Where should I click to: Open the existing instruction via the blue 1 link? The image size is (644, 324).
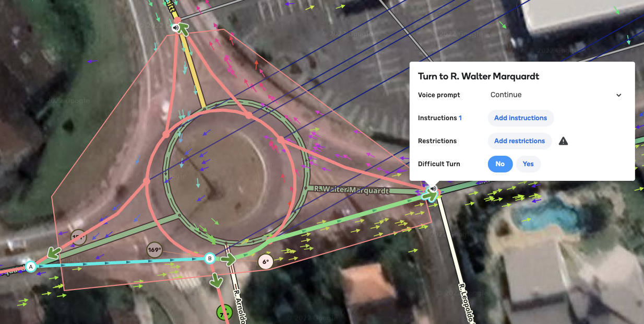coord(460,118)
